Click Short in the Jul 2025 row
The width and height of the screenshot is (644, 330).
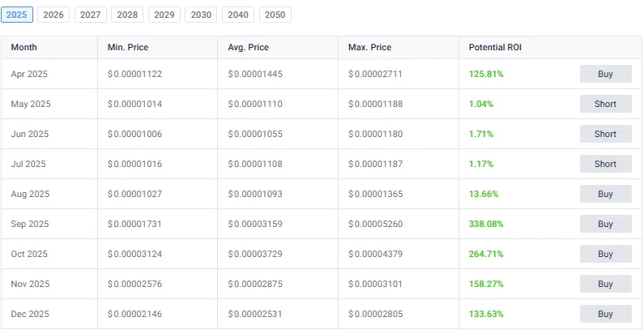tap(605, 164)
